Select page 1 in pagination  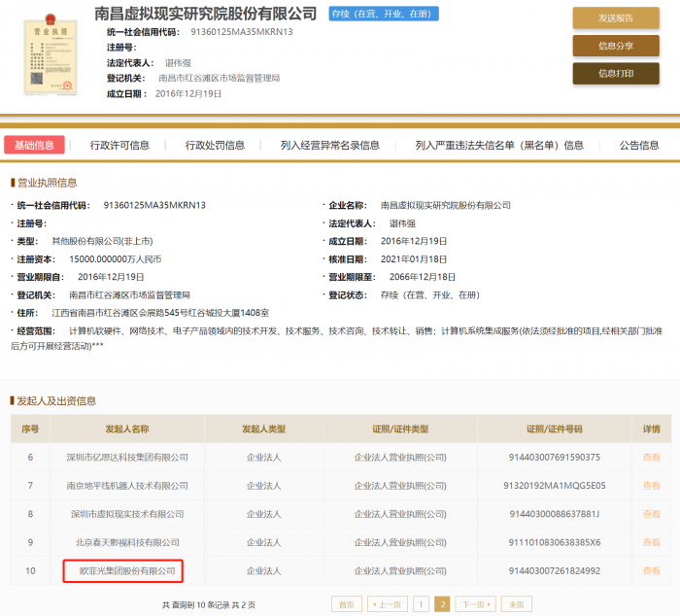coord(421,604)
